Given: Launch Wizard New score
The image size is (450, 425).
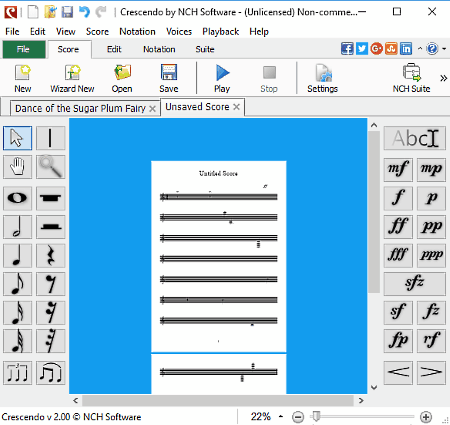Looking at the screenshot, I should point(72,79).
